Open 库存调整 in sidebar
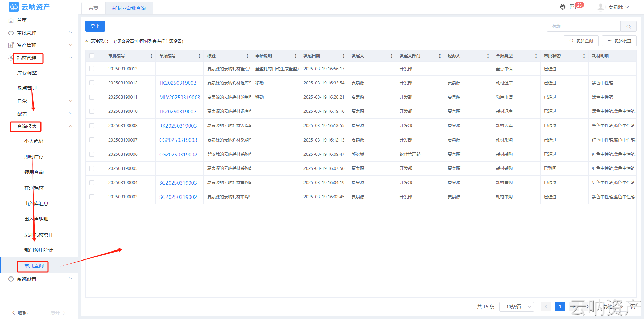 click(27, 73)
